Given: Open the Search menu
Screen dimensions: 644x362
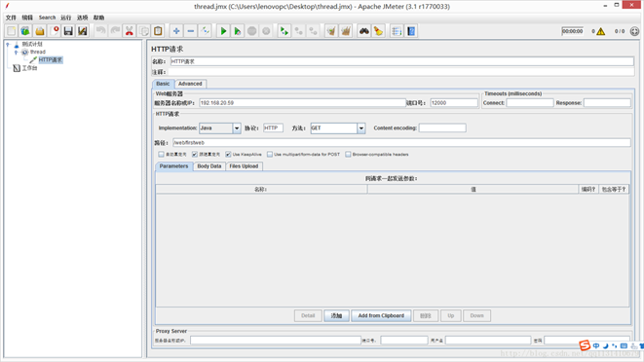Looking at the screenshot, I should click(x=47, y=18).
